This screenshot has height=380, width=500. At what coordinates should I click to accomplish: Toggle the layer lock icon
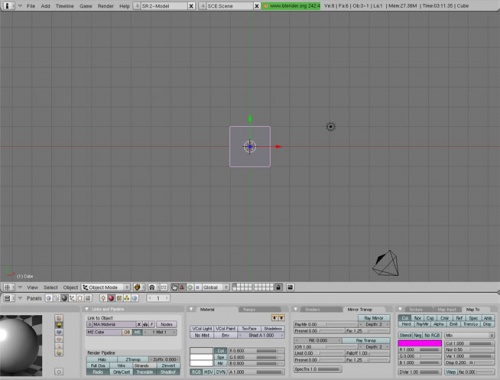point(278,287)
